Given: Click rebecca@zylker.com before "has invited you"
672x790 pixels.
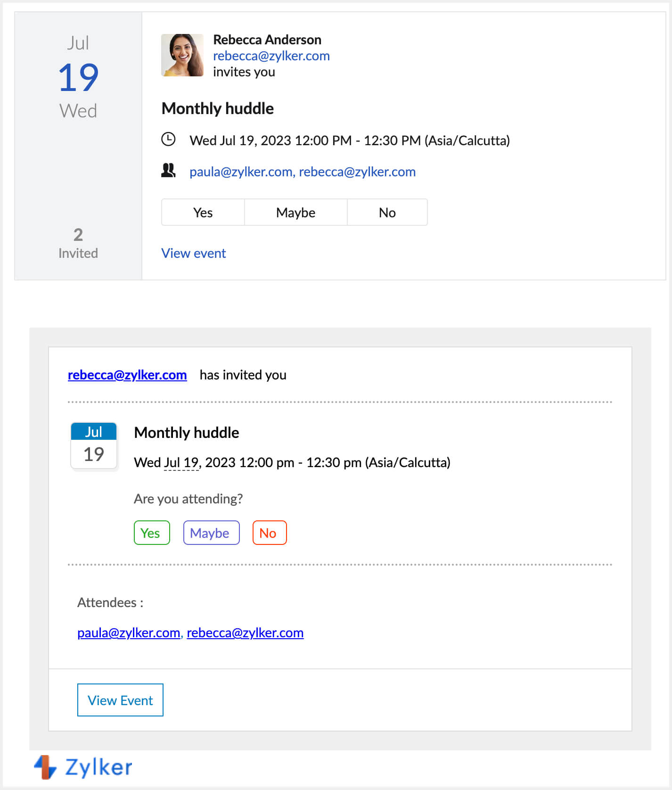Looking at the screenshot, I should click(127, 375).
